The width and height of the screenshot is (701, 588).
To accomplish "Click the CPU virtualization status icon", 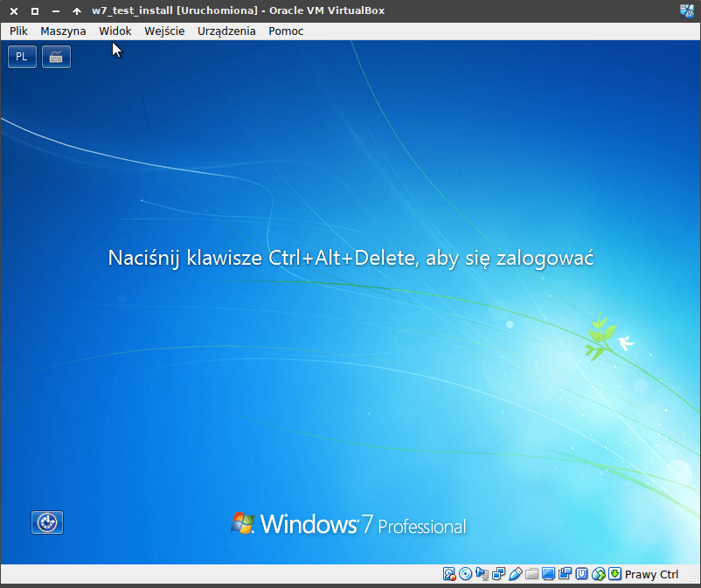I will [x=581, y=574].
